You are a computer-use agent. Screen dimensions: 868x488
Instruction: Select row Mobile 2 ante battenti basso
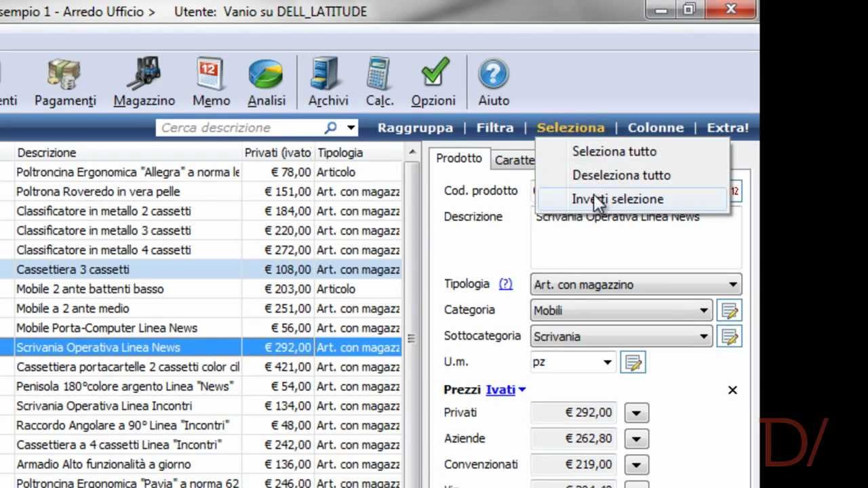coord(201,289)
